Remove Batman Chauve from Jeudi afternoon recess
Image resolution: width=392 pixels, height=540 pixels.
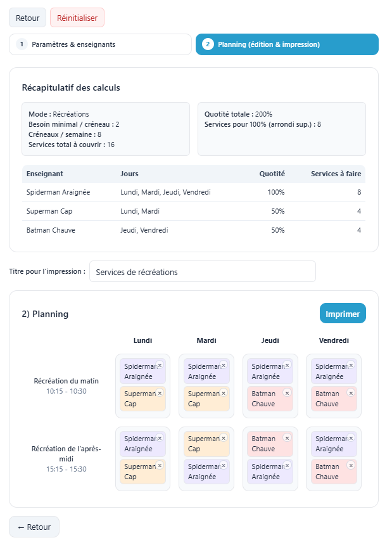pyautogui.click(x=287, y=439)
